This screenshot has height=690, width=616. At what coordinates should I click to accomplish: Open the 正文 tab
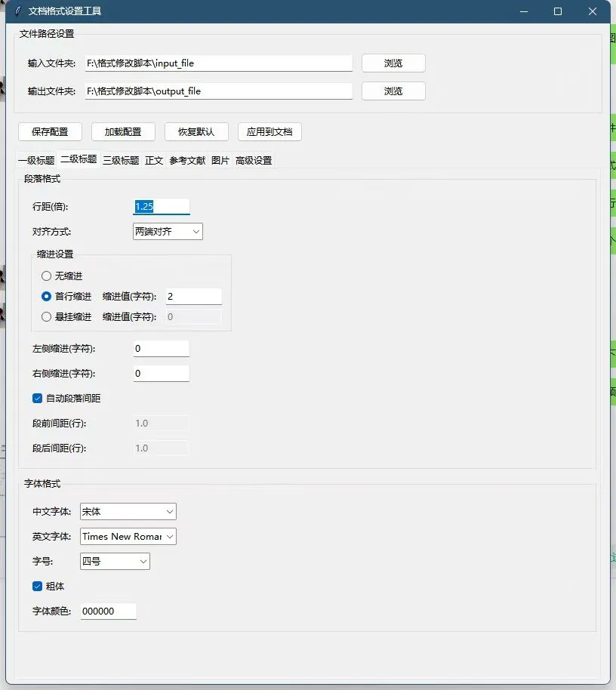pos(154,160)
